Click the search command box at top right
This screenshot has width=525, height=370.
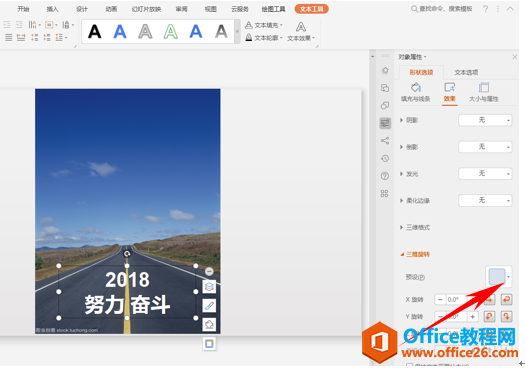[x=442, y=9]
